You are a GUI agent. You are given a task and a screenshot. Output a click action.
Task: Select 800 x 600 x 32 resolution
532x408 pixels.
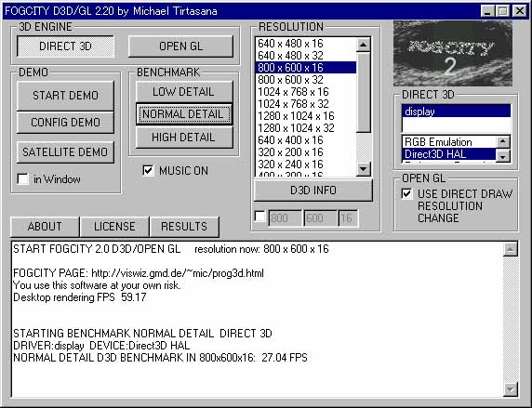(x=306, y=80)
